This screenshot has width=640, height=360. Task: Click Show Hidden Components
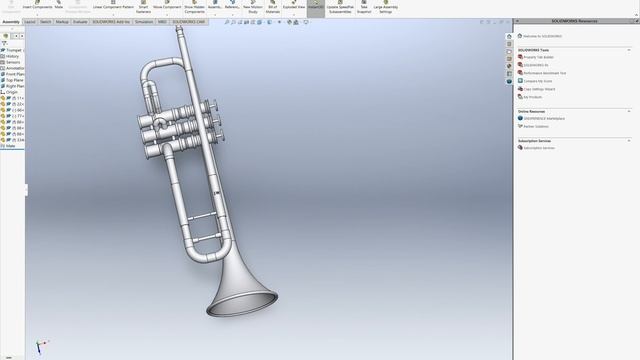click(194, 7)
